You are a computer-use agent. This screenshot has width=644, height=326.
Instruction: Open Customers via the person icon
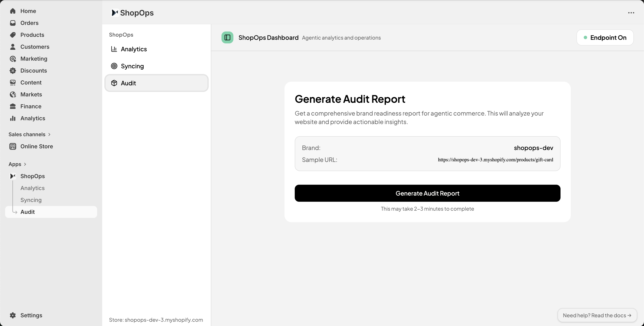coord(13,47)
